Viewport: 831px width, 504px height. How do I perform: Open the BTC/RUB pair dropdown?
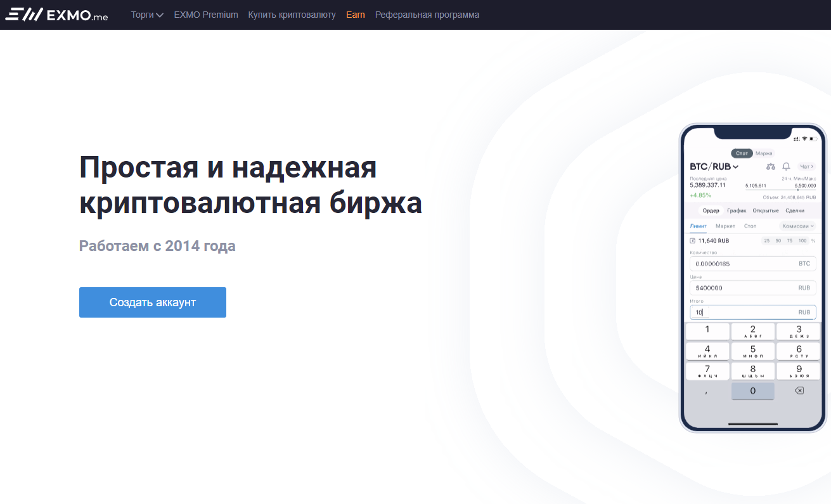point(714,167)
